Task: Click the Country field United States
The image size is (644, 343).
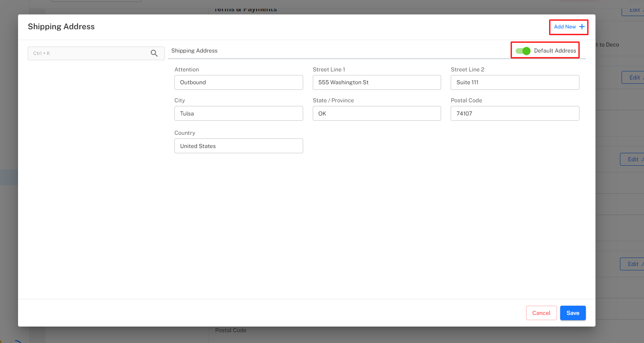Action: [239, 146]
